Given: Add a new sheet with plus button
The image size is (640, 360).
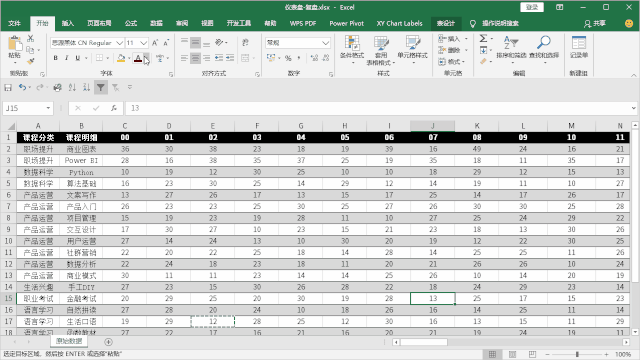Looking at the screenshot, I should (108, 342).
